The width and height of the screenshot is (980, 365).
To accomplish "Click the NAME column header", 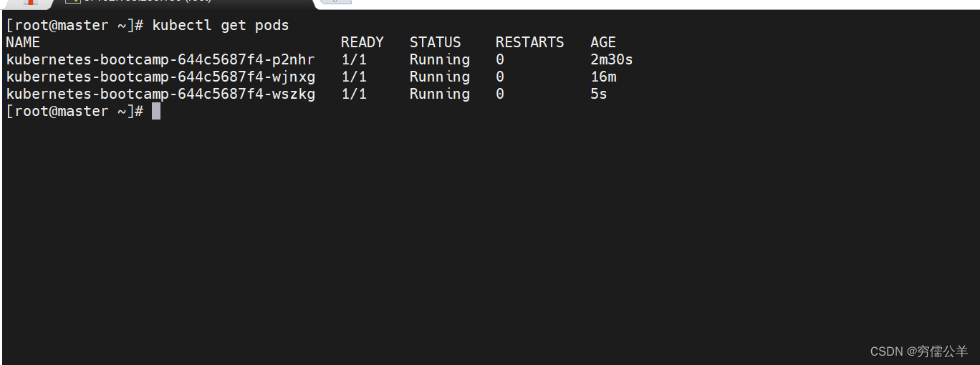I will pyautogui.click(x=23, y=42).
